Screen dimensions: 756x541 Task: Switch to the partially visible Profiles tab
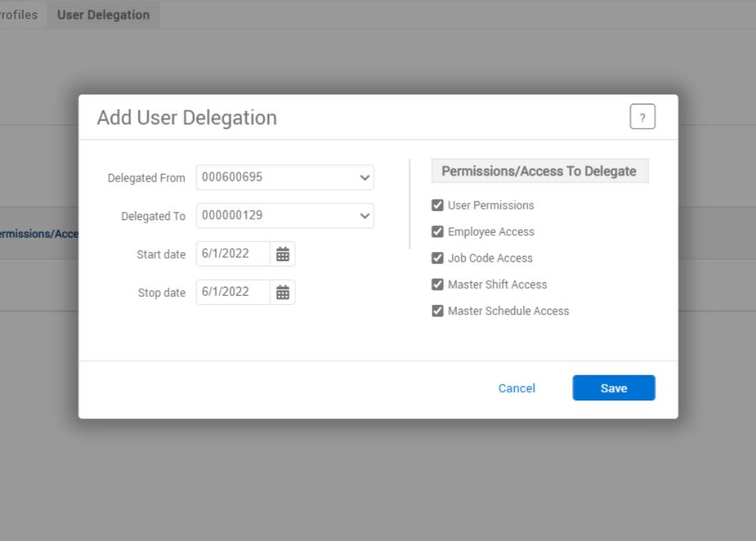tap(18, 15)
